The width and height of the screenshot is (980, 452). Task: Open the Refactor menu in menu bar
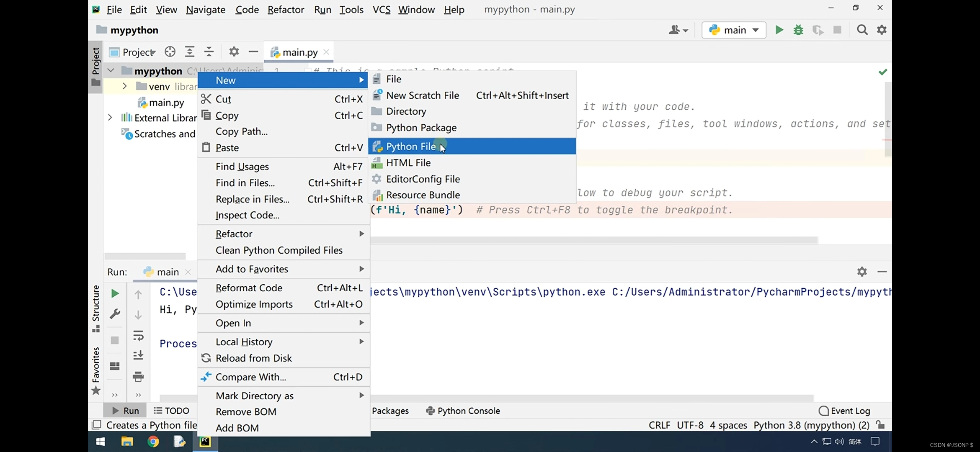coord(286,9)
